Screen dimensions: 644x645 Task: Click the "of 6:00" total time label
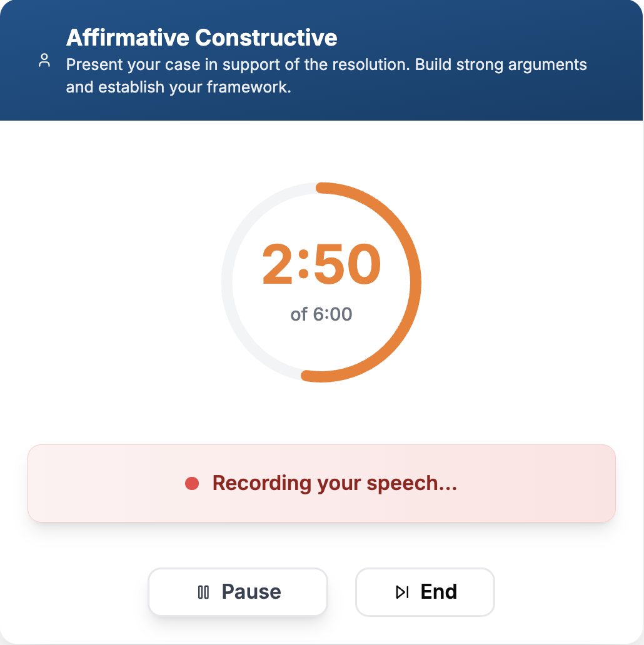(321, 314)
